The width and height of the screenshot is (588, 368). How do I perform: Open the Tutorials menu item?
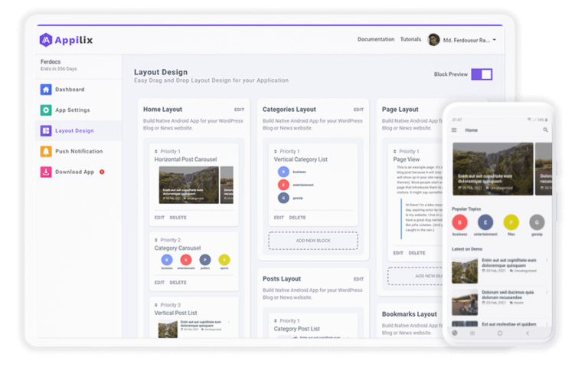410,40
